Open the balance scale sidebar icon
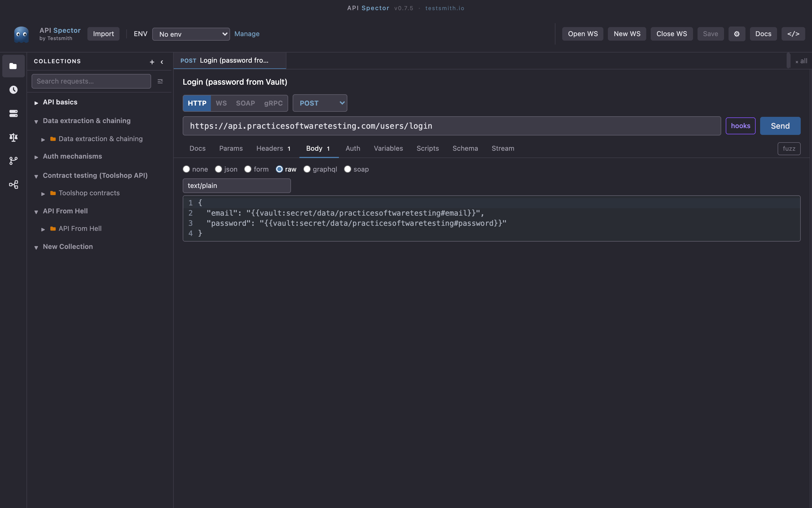Viewport: 812px width, 508px height. point(14,137)
